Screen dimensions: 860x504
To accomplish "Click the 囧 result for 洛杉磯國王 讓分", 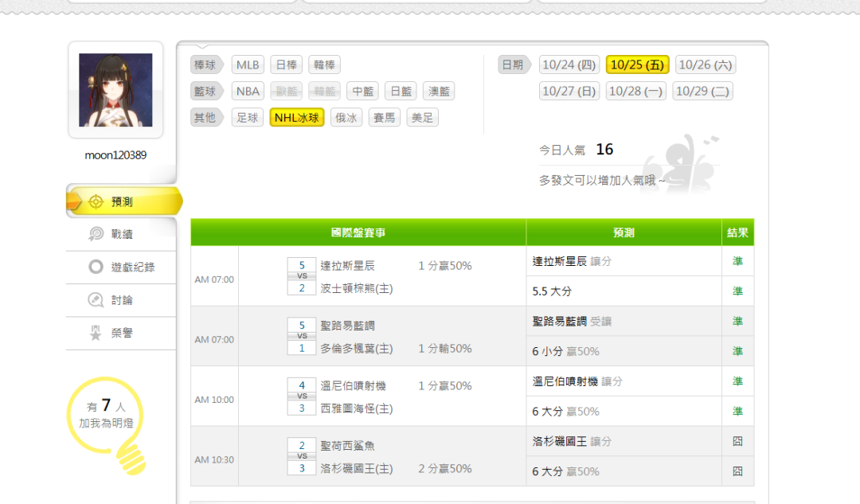I will point(737,441).
